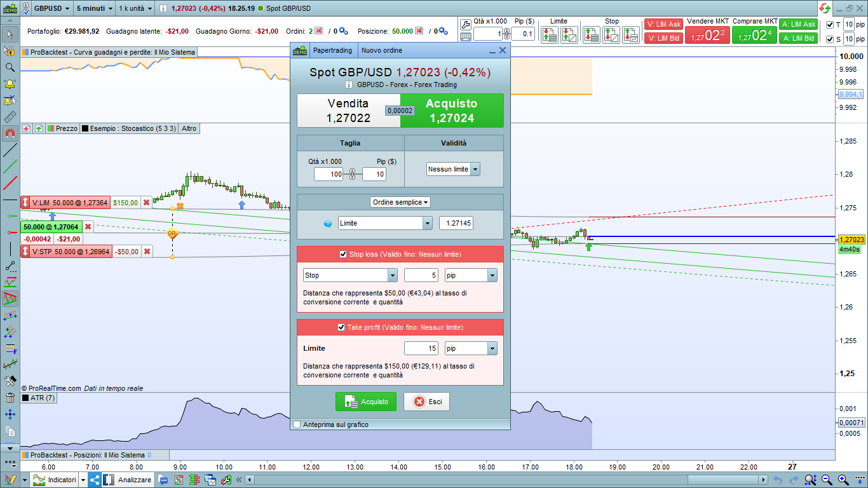The image size is (868, 488).
Task: Cancel the V:STP 50.000 @ 1,26964 order
Action: point(147,252)
